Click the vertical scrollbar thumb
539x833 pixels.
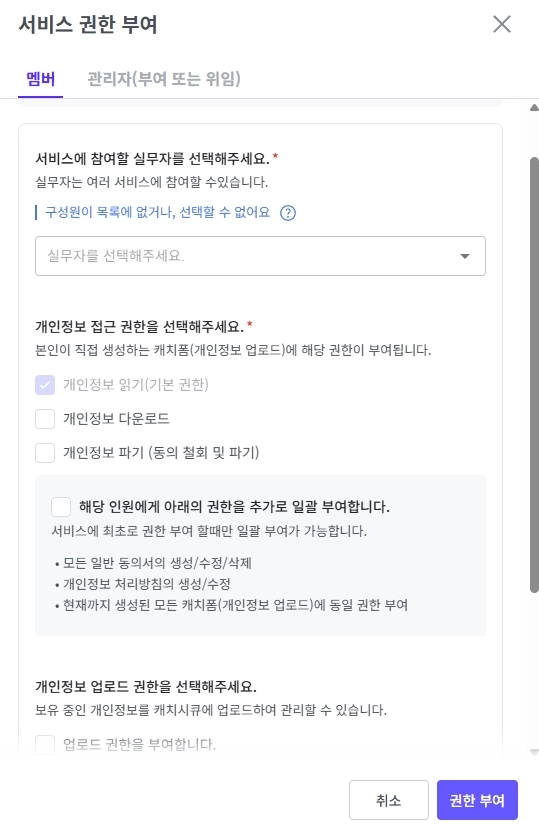[534, 375]
